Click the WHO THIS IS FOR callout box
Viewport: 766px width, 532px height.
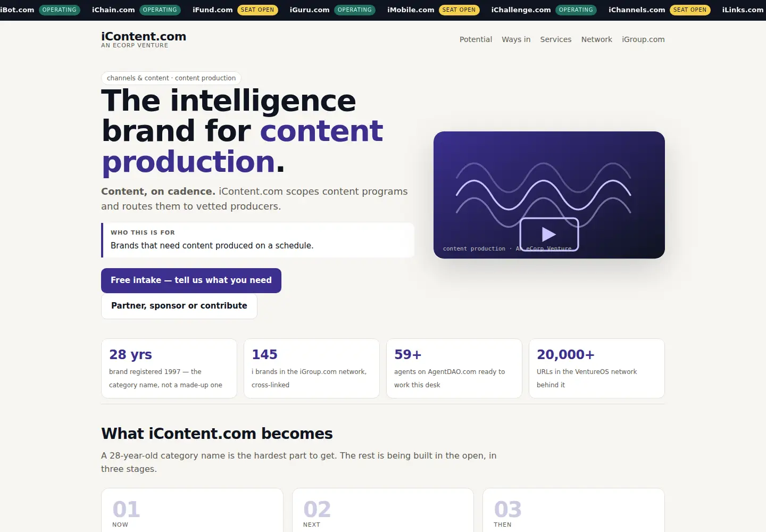(x=257, y=240)
